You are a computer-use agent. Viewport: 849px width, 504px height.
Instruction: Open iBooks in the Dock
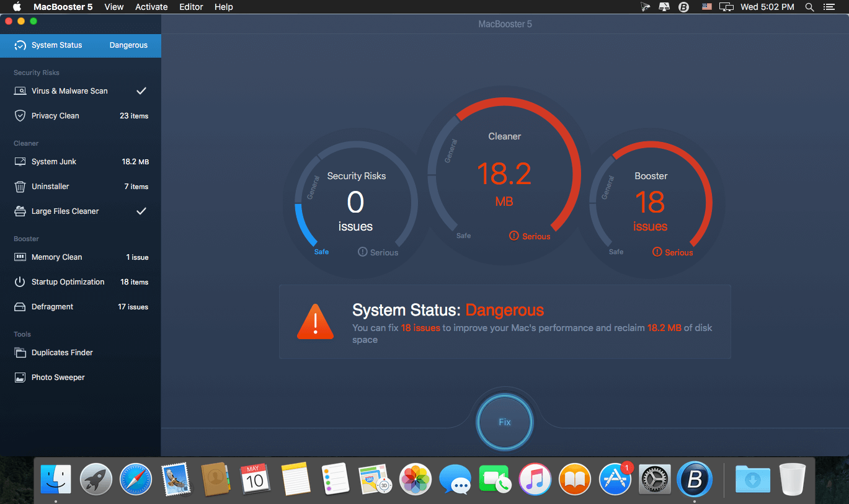click(x=574, y=479)
